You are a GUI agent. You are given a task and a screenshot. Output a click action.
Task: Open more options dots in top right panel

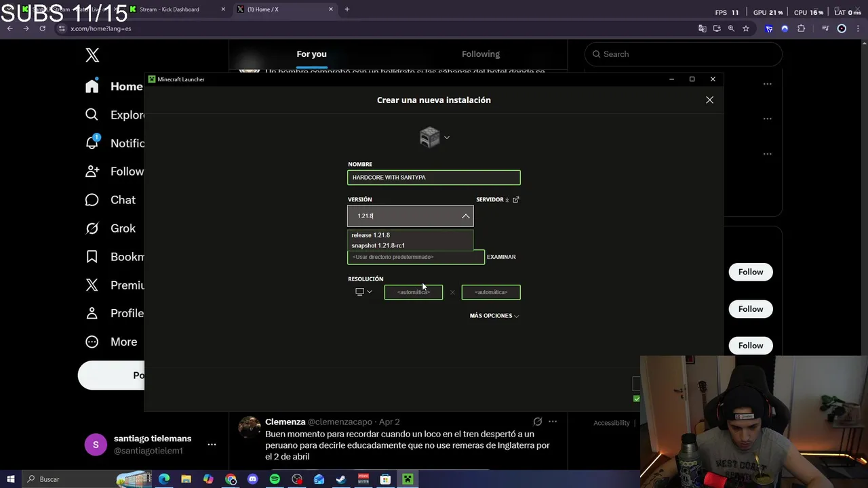coord(767,84)
